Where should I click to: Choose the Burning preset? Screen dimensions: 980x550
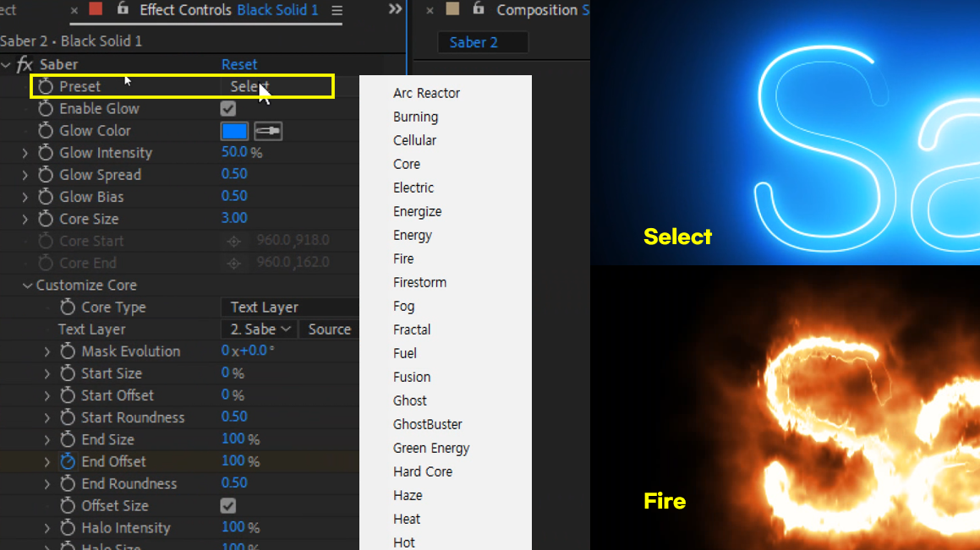(416, 117)
